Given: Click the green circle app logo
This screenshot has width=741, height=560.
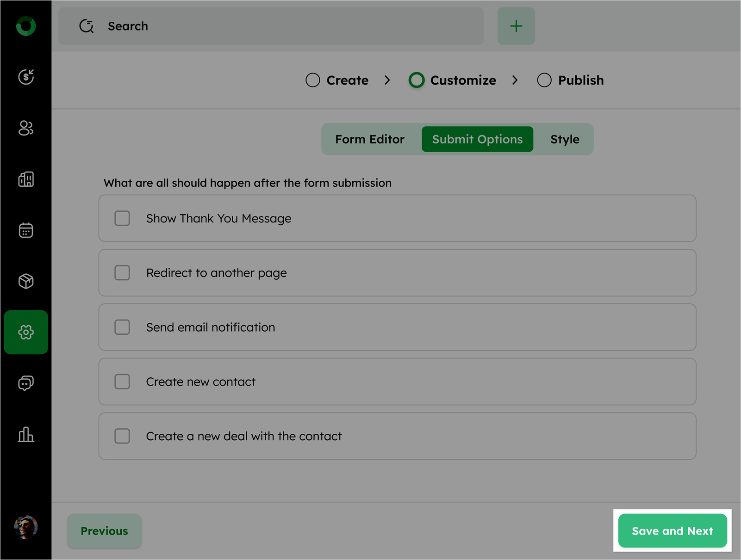Looking at the screenshot, I should click(26, 26).
